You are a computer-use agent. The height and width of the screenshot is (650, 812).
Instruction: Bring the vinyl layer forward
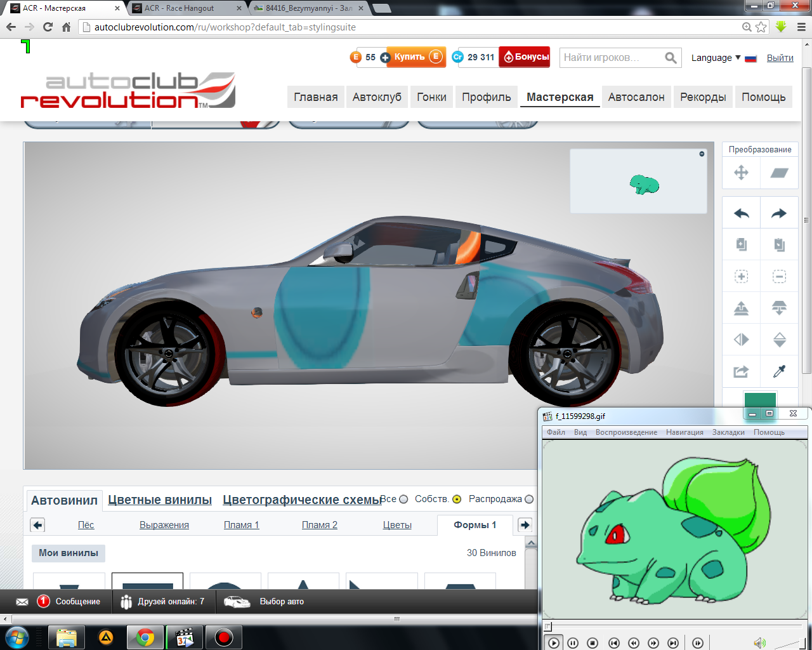[x=741, y=308]
